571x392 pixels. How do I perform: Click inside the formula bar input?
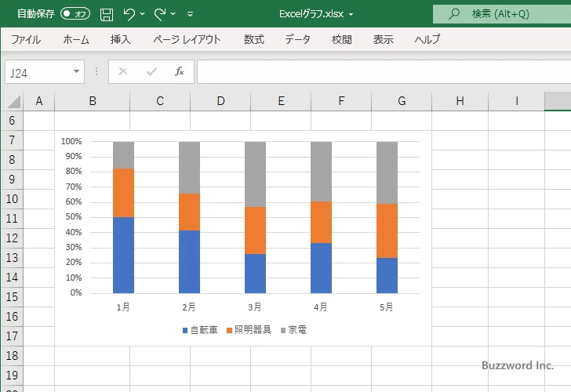pos(384,72)
